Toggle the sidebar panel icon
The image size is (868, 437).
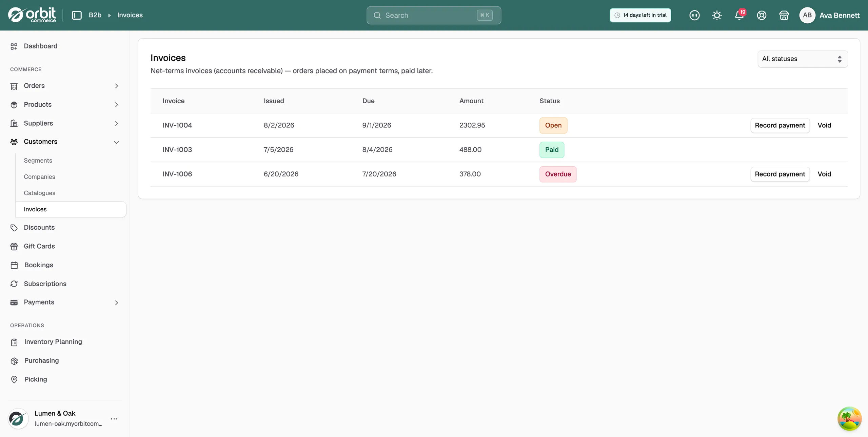click(77, 15)
